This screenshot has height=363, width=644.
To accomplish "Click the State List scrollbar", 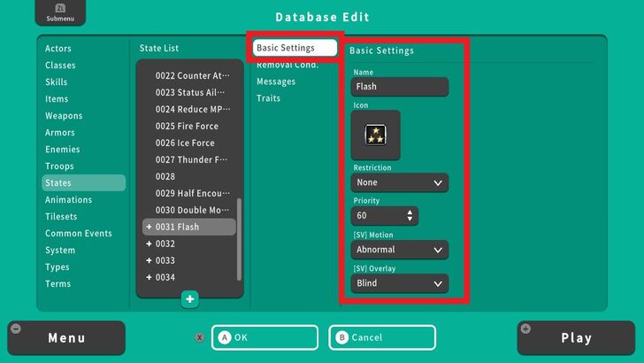I will coord(239,240).
